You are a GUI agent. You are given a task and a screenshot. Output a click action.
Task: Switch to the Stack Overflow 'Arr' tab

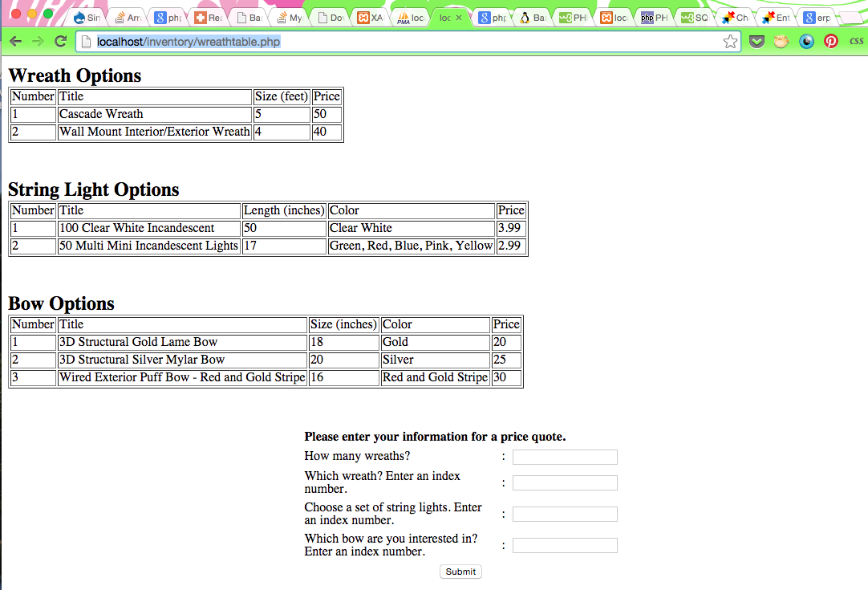[128, 18]
